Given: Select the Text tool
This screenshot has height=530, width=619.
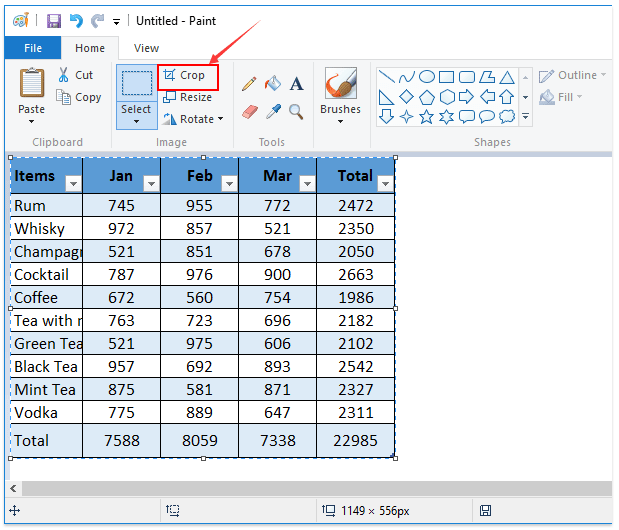Looking at the screenshot, I should pyautogui.click(x=297, y=84).
